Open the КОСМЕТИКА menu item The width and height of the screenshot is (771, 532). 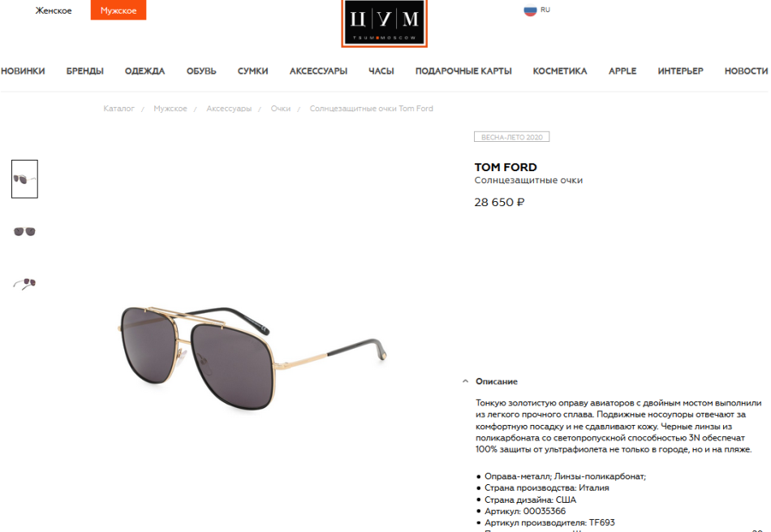pyautogui.click(x=559, y=71)
